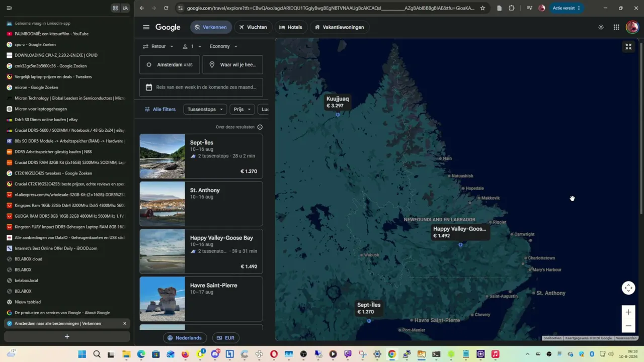Open the tab groups grid button in sidebar
The height and width of the screenshot is (362, 644).
tap(115, 8)
